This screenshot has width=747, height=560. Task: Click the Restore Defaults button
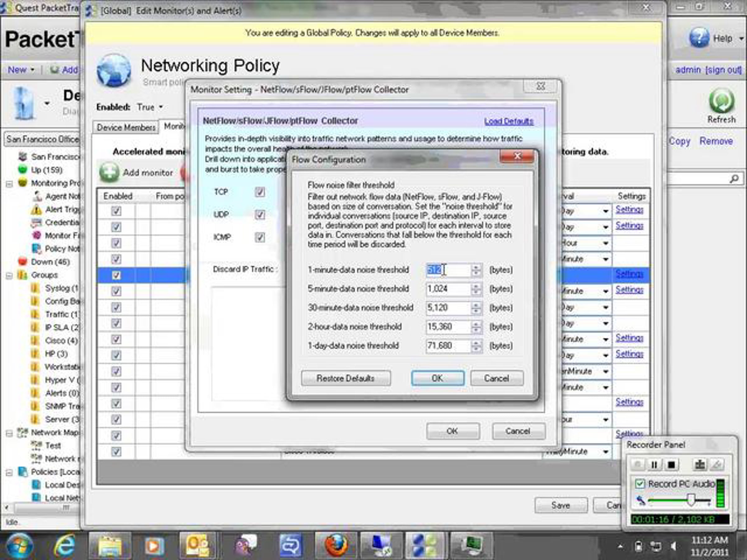click(345, 378)
